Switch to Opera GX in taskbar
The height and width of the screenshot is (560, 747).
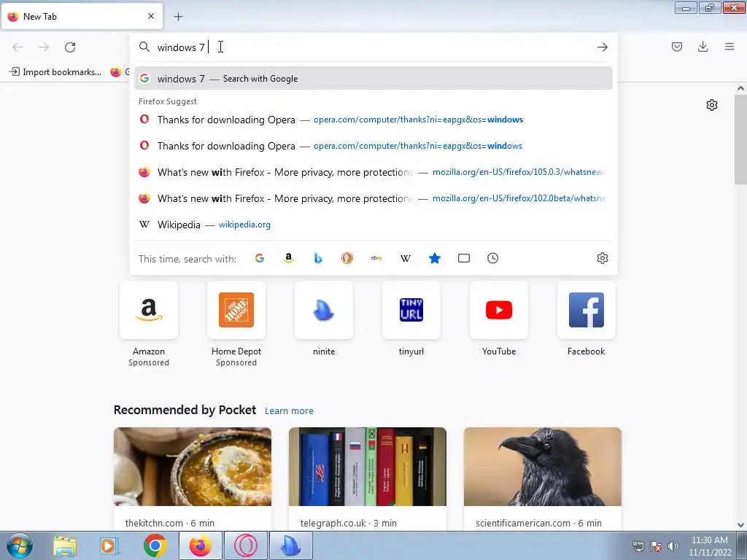pyautogui.click(x=246, y=546)
